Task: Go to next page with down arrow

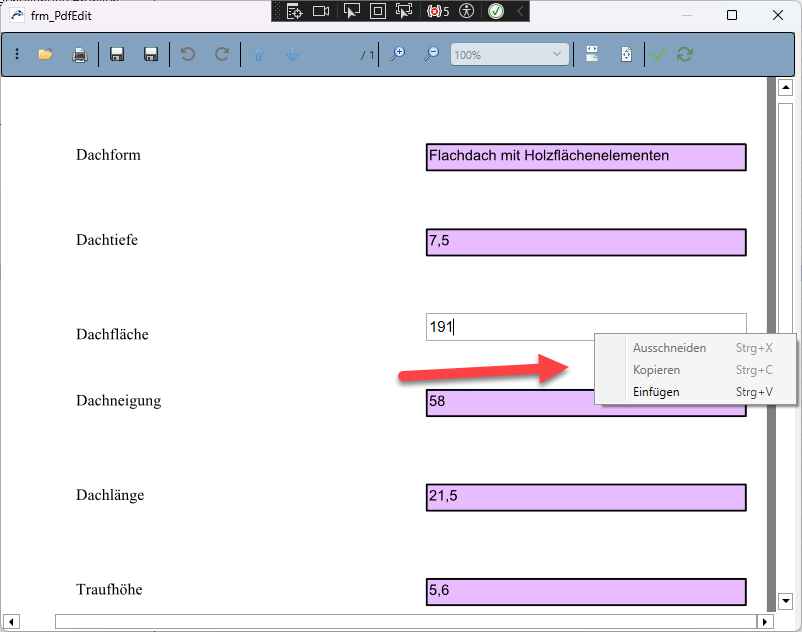Action: pos(293,54)
